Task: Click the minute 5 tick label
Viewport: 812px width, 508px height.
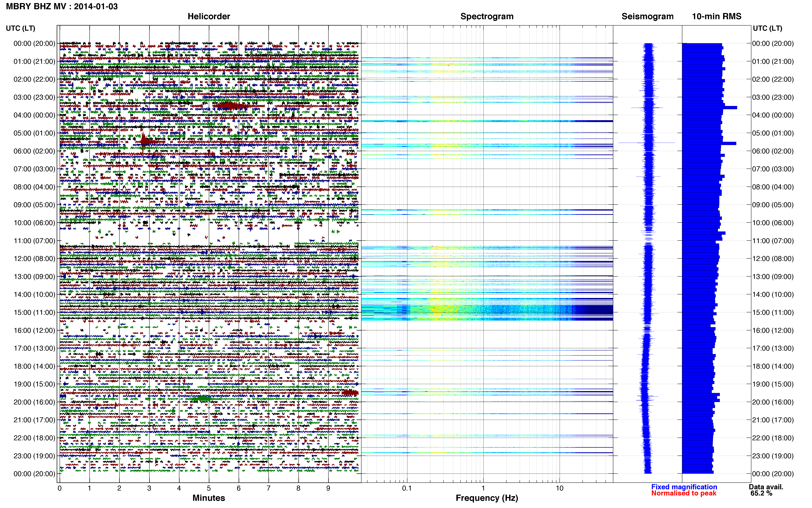Action: [209, 488]
